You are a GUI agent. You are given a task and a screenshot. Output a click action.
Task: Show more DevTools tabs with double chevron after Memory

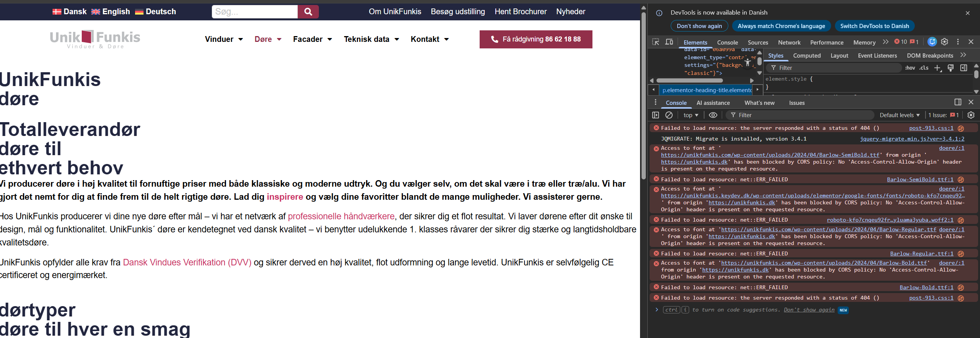(x=885, y=42)
